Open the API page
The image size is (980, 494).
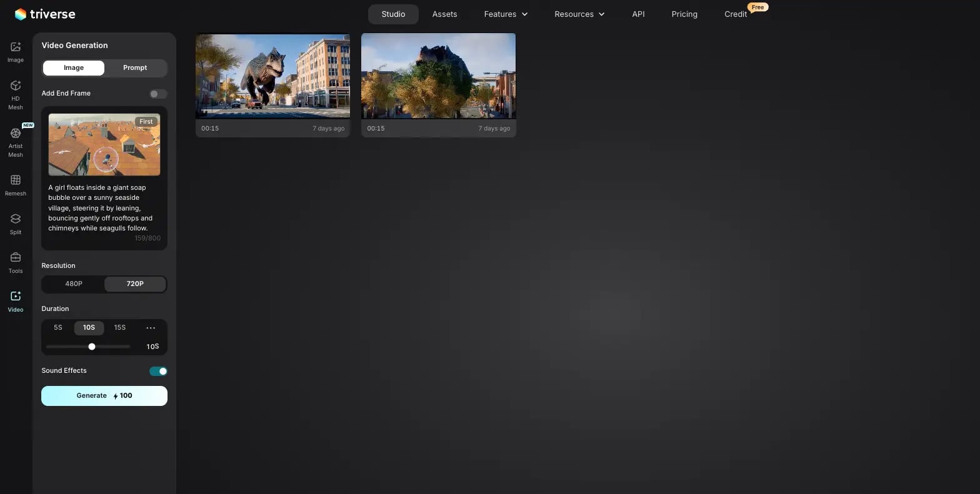[x=638, y=14]
